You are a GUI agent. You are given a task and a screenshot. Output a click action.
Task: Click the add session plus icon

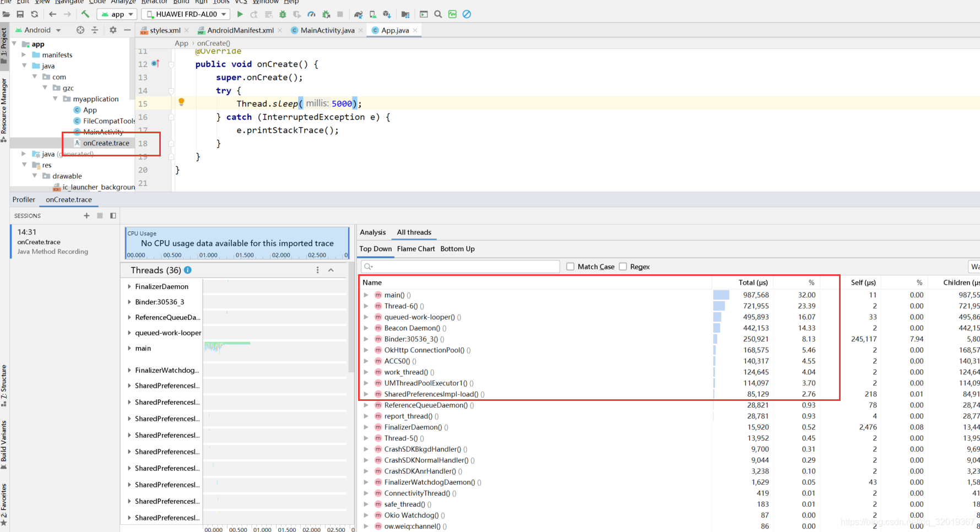click(x=86, y=216)
